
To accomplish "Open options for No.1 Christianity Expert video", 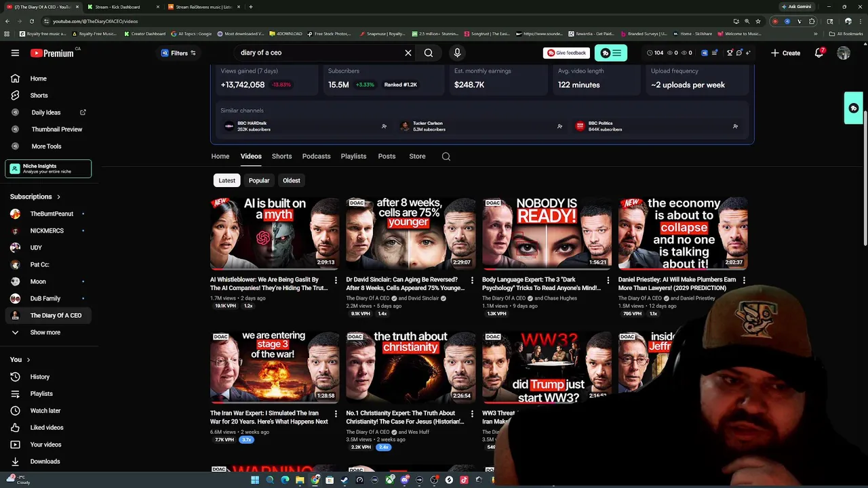I will pyautogui.click(x=472, y=413).
